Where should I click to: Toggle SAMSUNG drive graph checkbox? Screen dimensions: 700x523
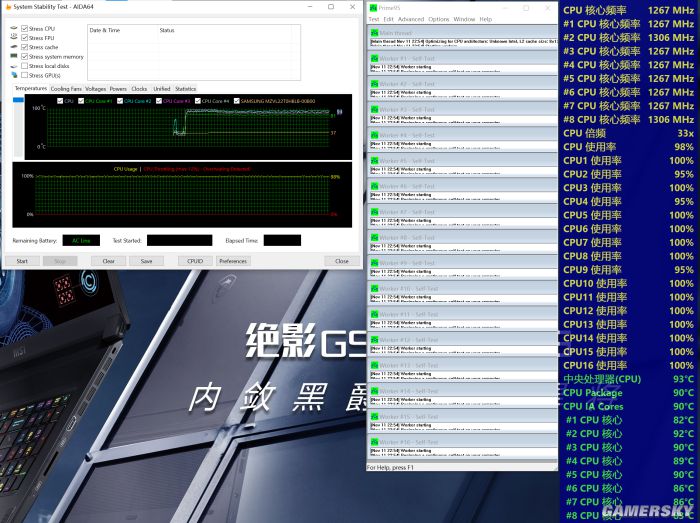click(236, 101)
